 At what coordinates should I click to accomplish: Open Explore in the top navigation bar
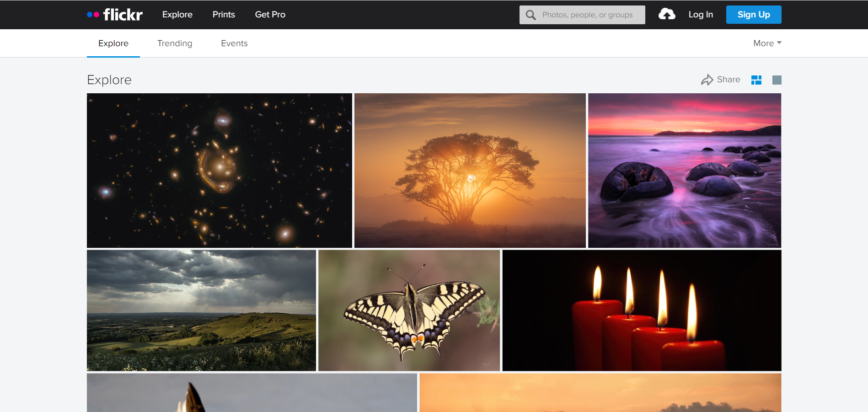pos(177,15)
